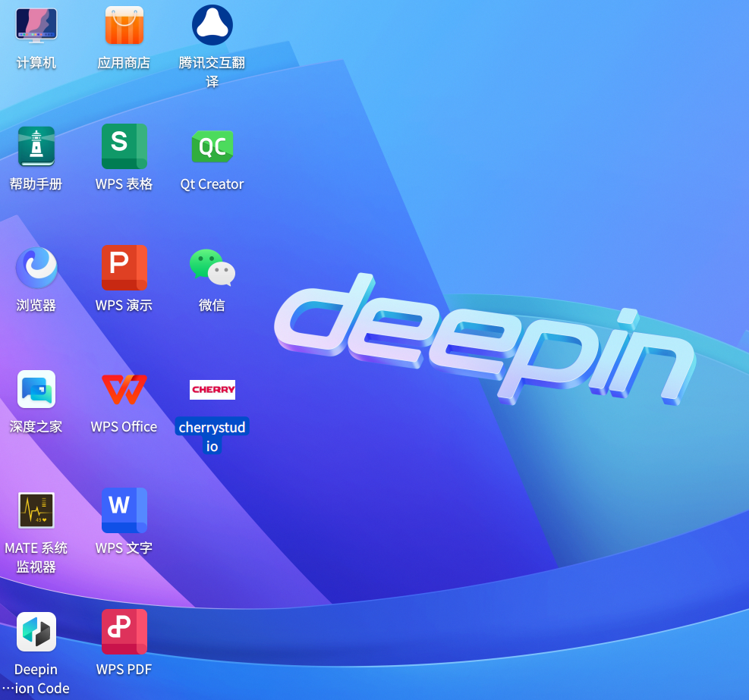749x700 pixels.
Task: Click the "深度之家" label text
Action: 36,426
